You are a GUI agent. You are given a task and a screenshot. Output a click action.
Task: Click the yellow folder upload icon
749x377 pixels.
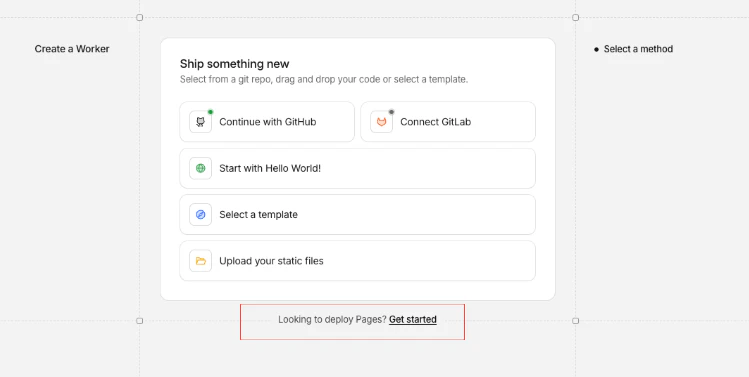point(201,261)
